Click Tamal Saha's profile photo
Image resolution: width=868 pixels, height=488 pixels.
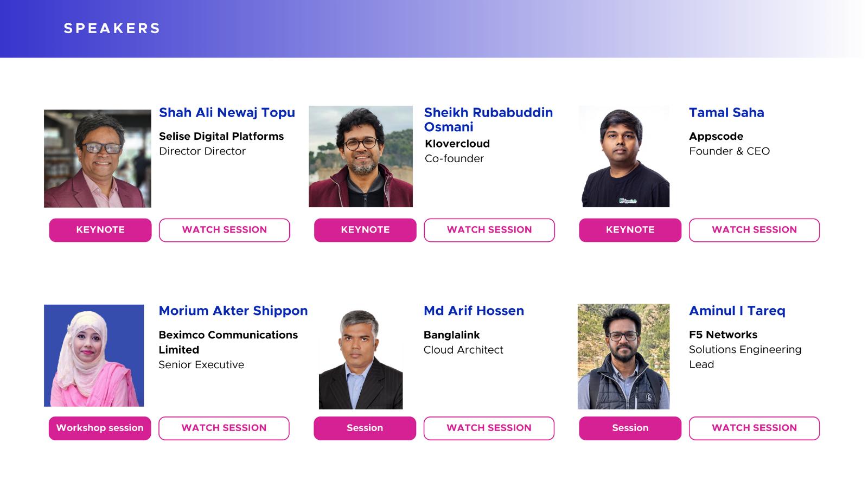click(624, 156)
